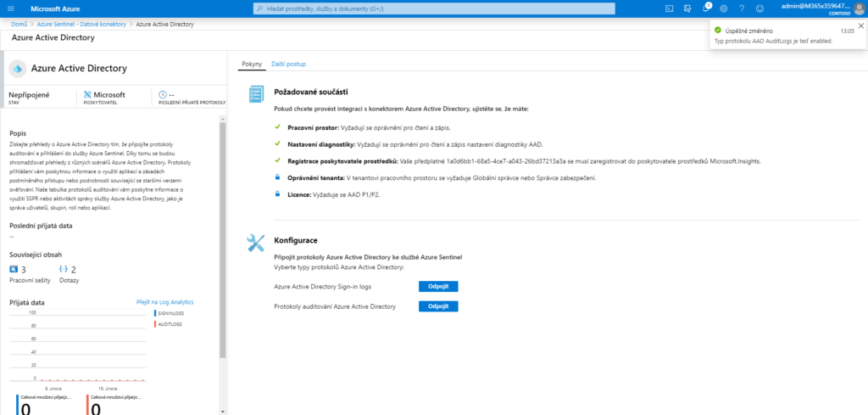The width and height of the screenshot is (868, 415).
Task: Open the admin account avatar menu
Action: click(x=857, y=8)
